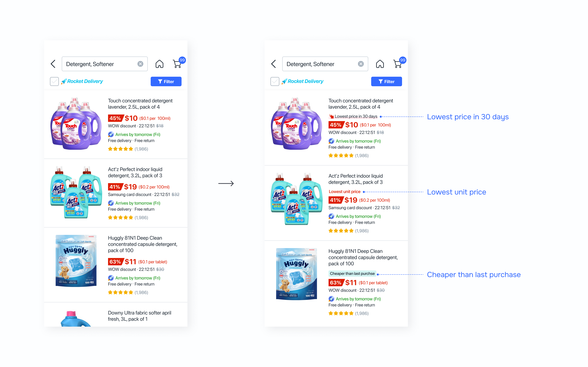Toggle Rocket Delivery checkbox in right screen
Viewport: 588px width, 367px height.
275,81
